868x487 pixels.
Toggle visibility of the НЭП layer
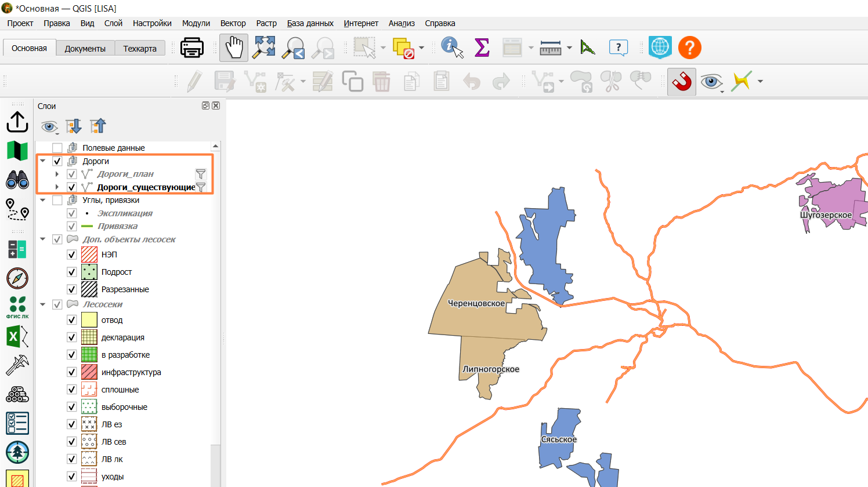72,255
